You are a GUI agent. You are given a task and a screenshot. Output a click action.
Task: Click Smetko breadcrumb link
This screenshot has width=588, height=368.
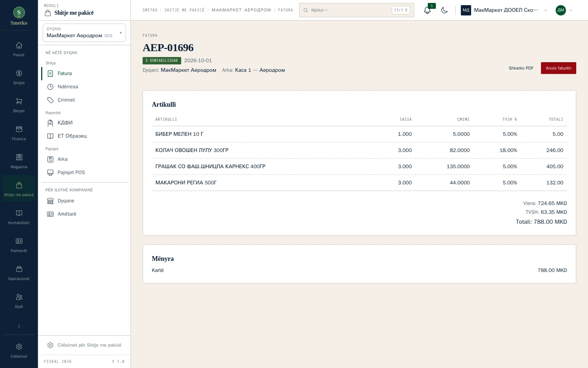pyautogui.click(x=150, y=10)
